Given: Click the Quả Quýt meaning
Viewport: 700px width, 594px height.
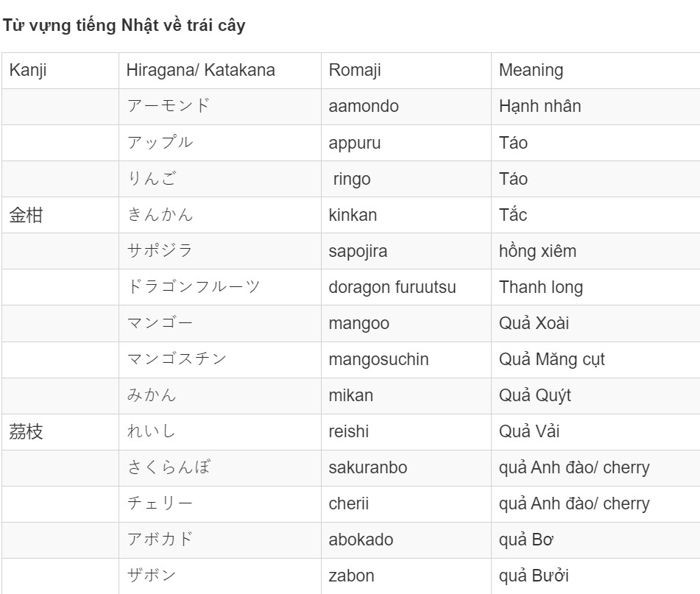Looking at the screenshot, I should pos(535,395).
